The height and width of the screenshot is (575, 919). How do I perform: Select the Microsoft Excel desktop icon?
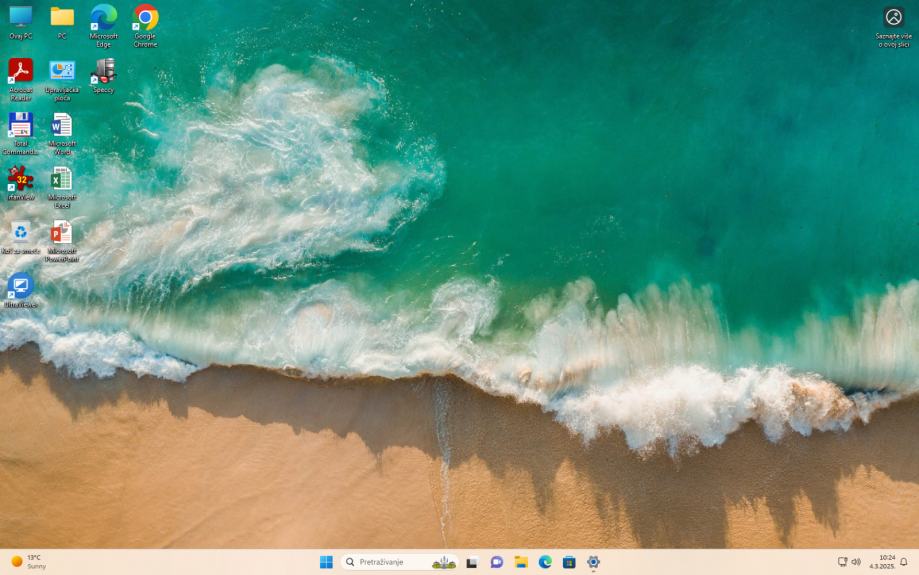(62, 187)
